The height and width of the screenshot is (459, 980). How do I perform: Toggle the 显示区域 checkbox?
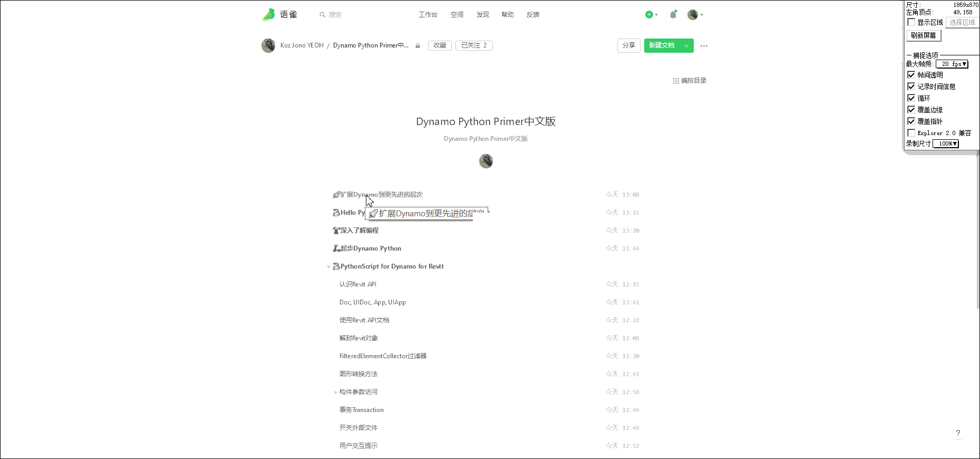click(911, 22)
